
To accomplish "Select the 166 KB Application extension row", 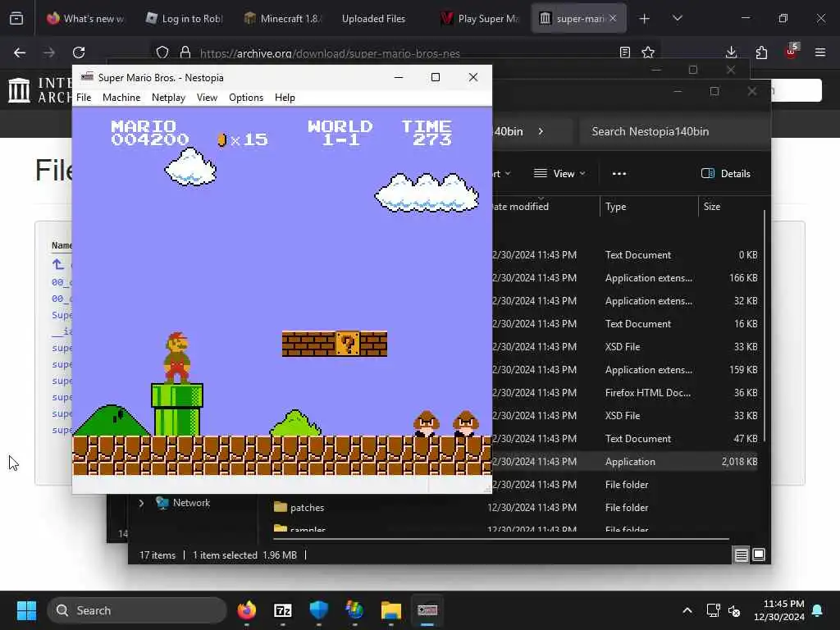I will (x=626, y=277).
